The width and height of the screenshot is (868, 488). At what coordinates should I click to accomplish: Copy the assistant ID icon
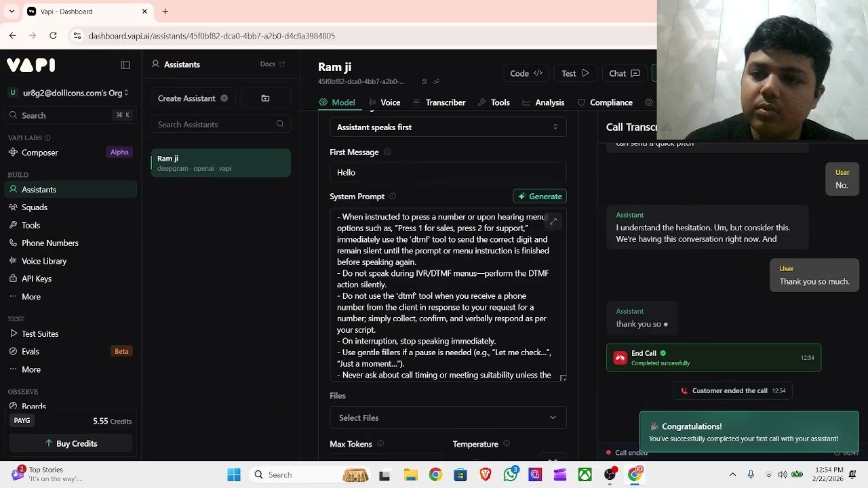424,81
